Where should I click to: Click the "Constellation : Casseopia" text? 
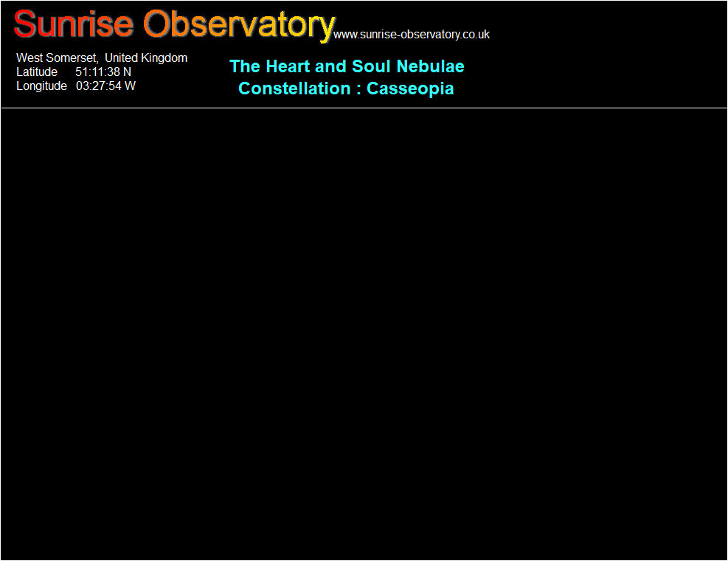click(346, 88)
